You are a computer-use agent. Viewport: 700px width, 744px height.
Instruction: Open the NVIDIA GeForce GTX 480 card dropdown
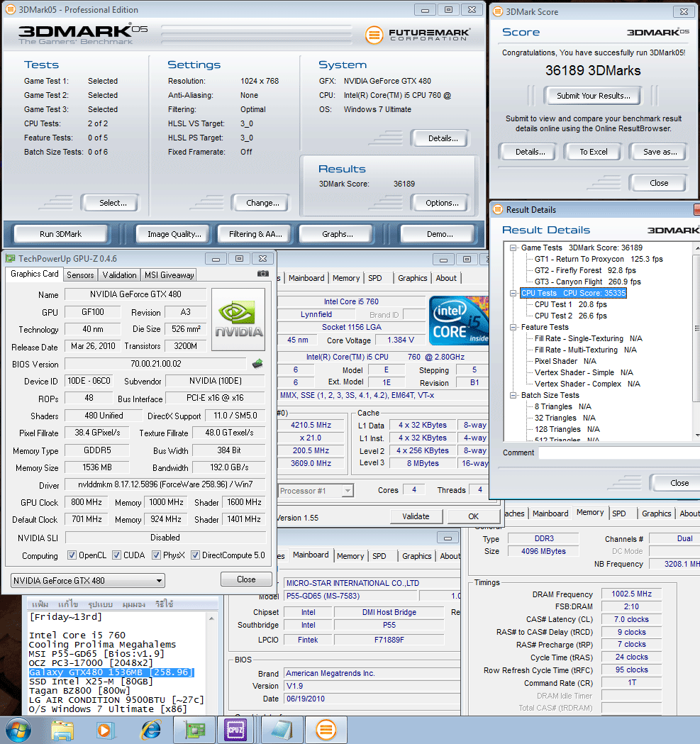(x=88, y=580)
